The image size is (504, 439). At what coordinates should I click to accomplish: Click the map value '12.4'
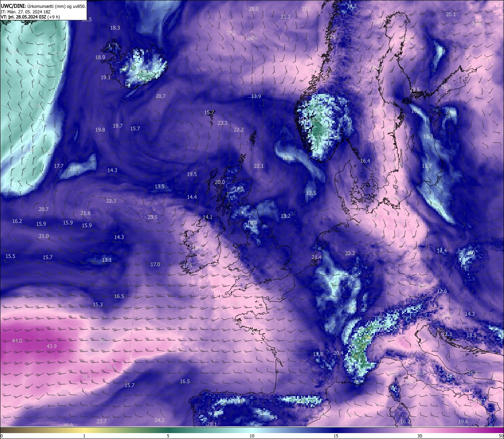pos(442,250)
